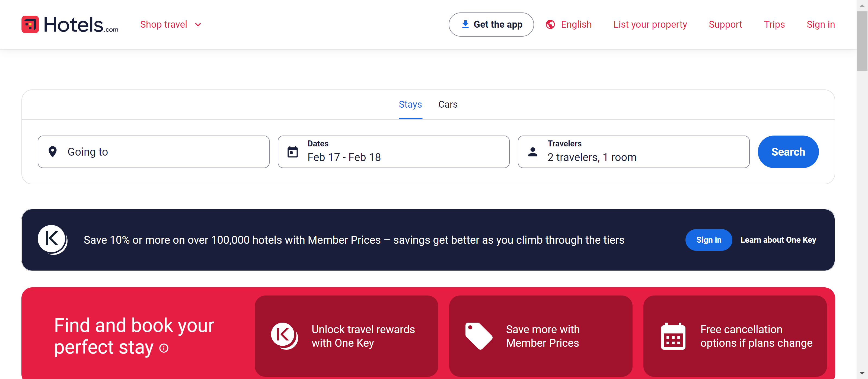Expand the Shop travel dropdown menu

(171, 25)
